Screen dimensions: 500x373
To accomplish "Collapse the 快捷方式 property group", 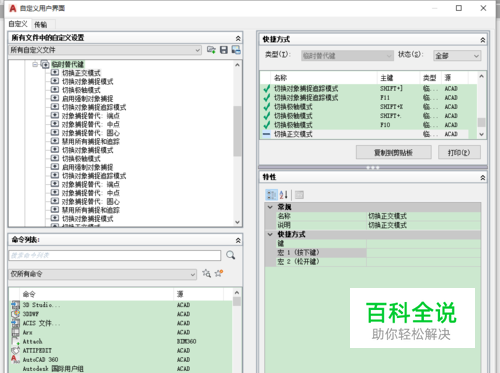I will (270, 234).
